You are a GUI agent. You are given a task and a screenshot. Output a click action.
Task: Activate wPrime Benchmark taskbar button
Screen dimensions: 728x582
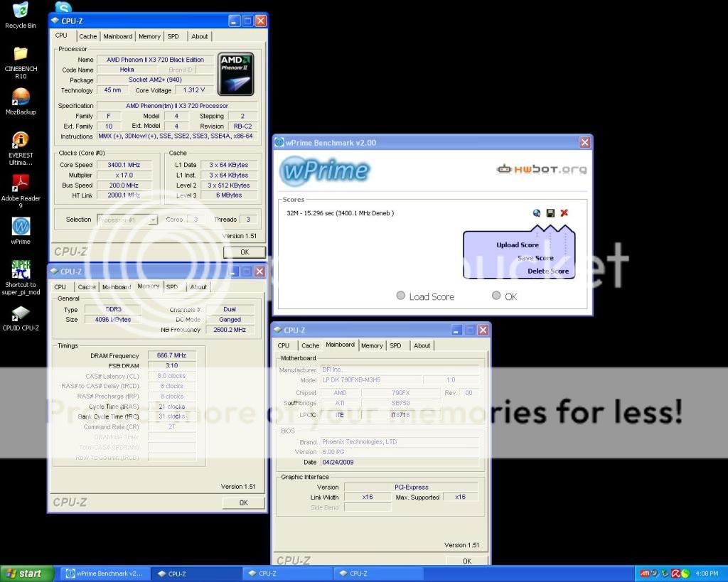click(105, 573)
